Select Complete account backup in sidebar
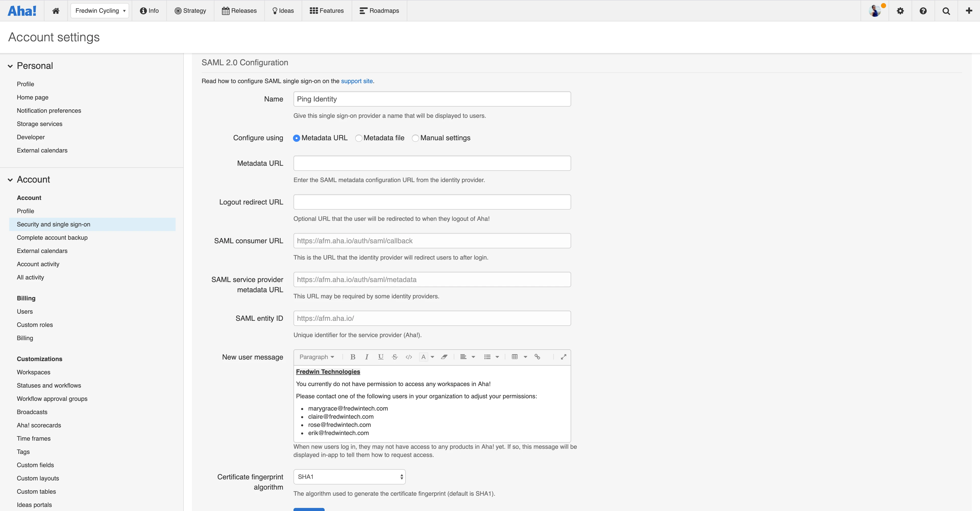Image resolution: width=980 pixels, height=511 pixels. coord(52,237)
